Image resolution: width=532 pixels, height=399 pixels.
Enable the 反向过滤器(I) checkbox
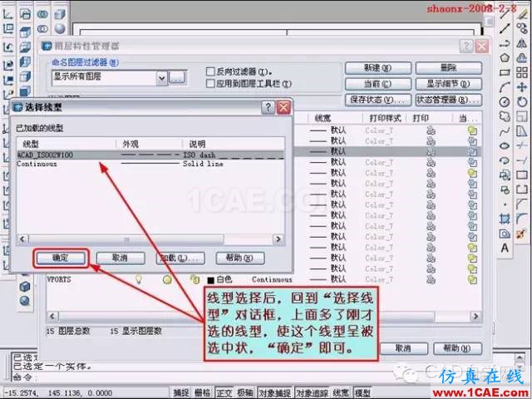tap(210, 71)
